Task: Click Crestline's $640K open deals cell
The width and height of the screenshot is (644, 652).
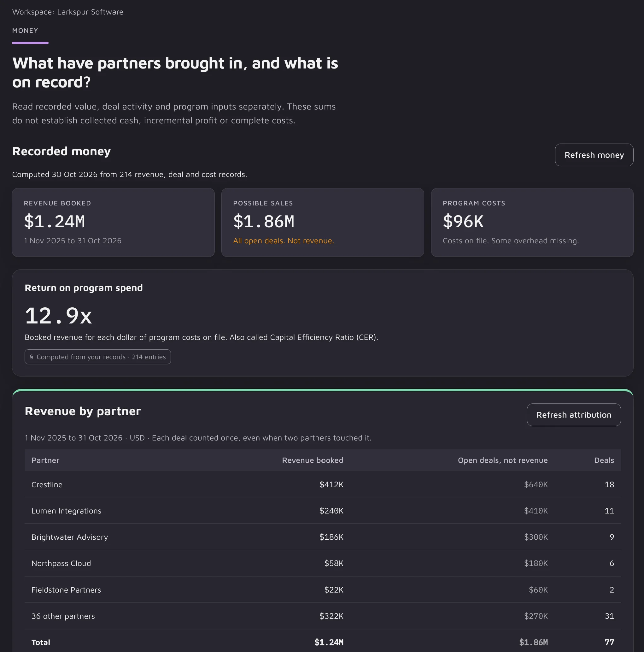Action: coord(536,485)
